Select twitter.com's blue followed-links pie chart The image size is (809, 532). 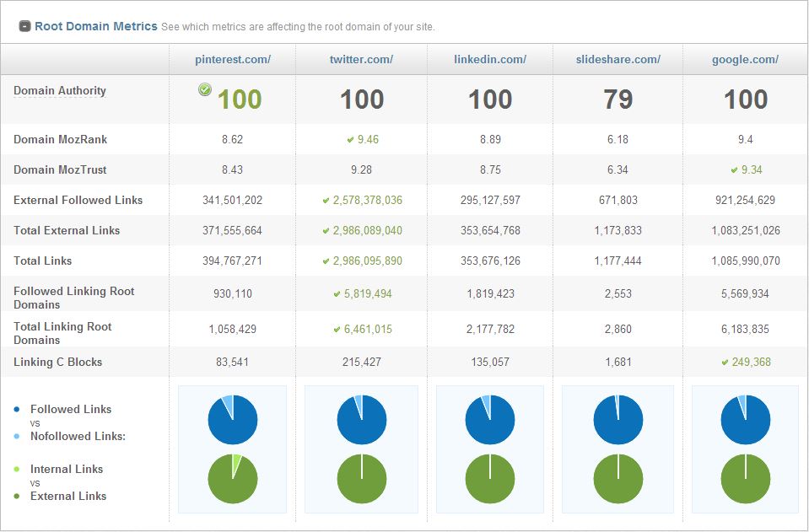362,420
